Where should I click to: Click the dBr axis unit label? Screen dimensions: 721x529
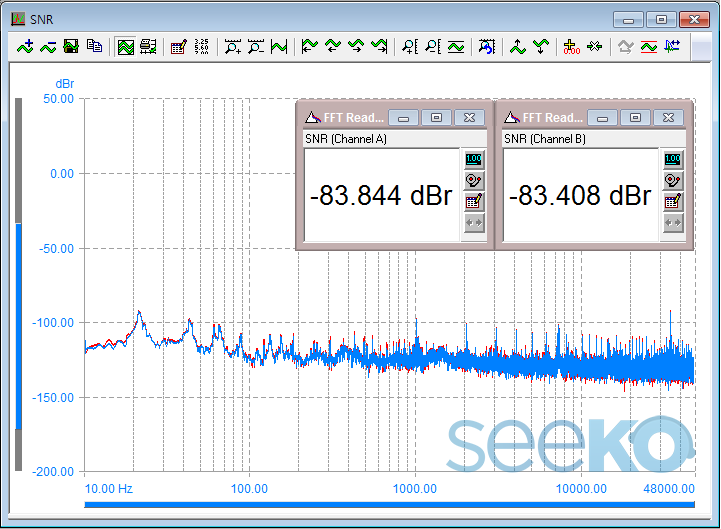(64, 84)
